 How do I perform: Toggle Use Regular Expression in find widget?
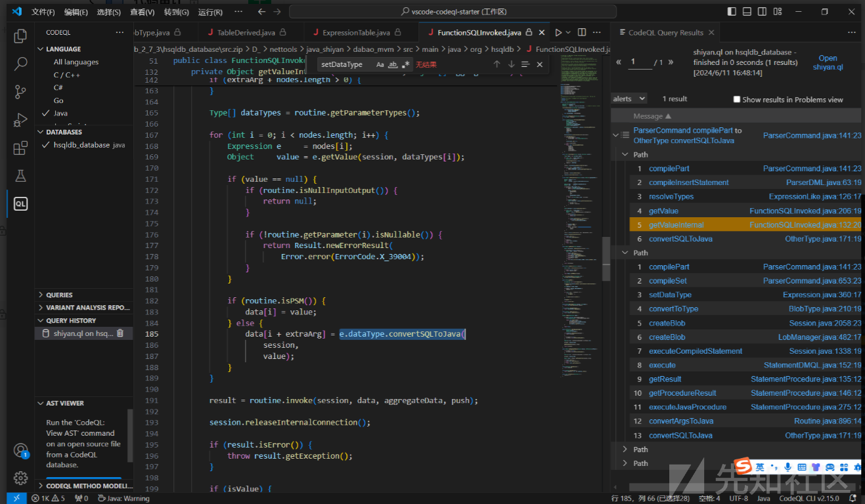coord(405,64)
